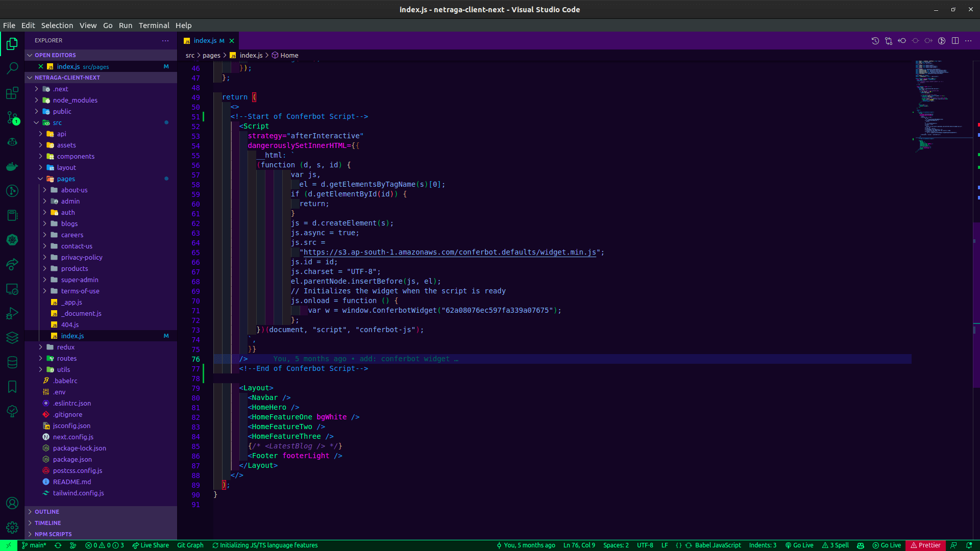Open Source Control view with badge

pyautogui.click(x=12, y=118)
